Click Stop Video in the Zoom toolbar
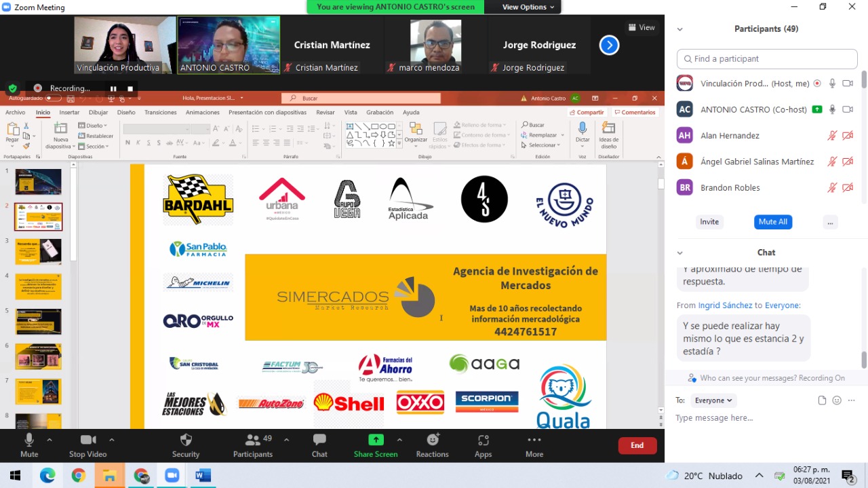Viewport: 868px width, 488px height. point(88,445)
